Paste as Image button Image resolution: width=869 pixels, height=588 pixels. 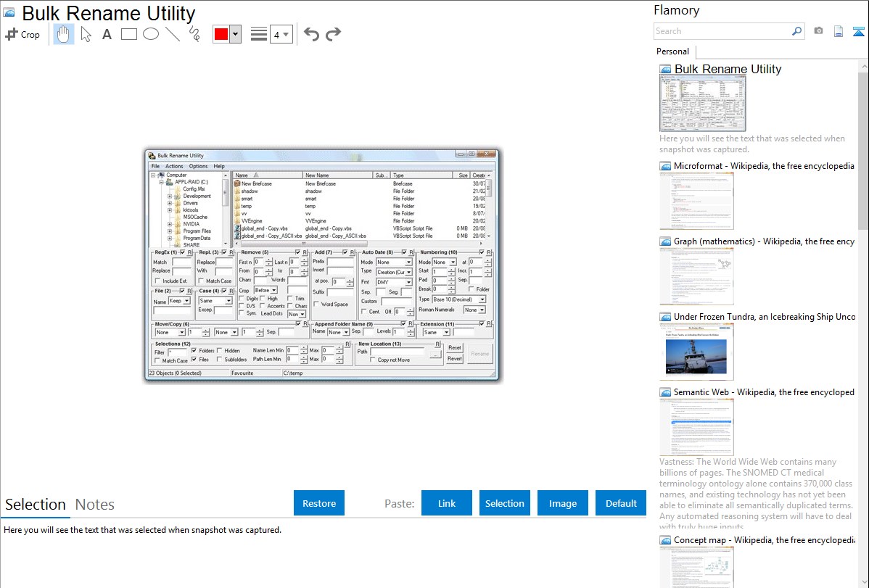(x=562, y=503)
